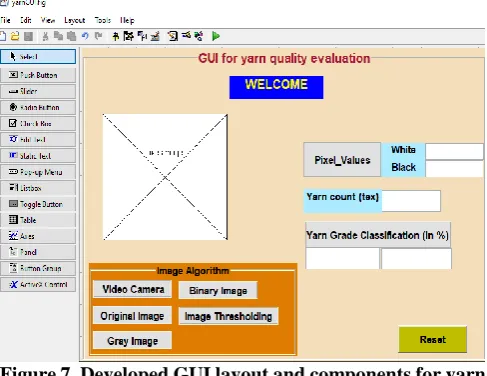Open the Tab Order Editor icon
The height and width of the screenshot is (376, 487).
pyautogui.click(x=142, y=36)
